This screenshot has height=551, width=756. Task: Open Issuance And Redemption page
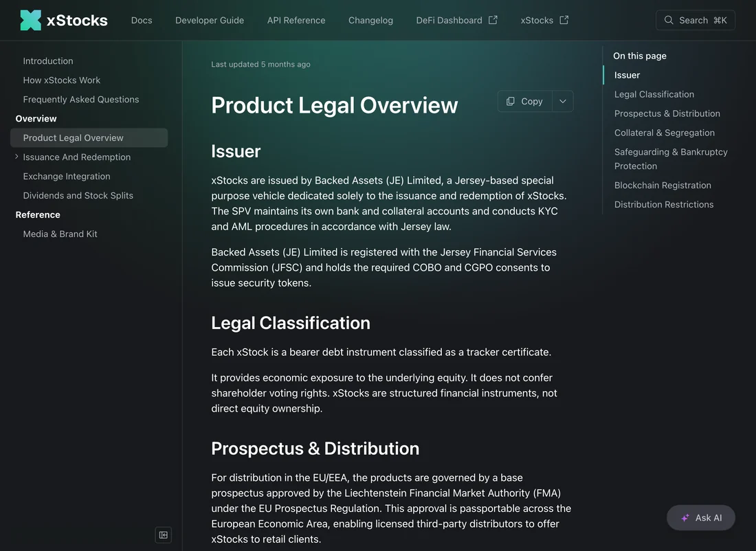77,157
